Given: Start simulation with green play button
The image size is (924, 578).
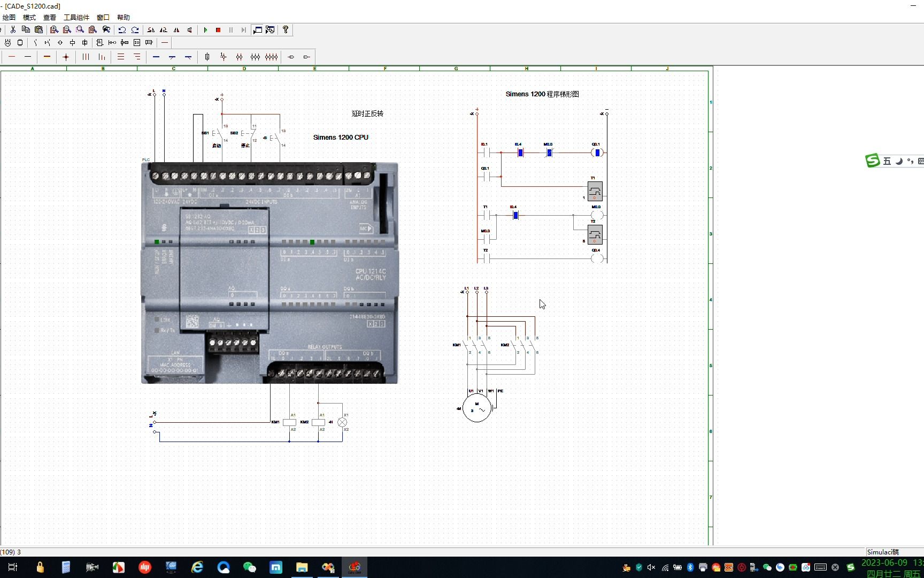Looking at the screenshot, I should 205,30.
